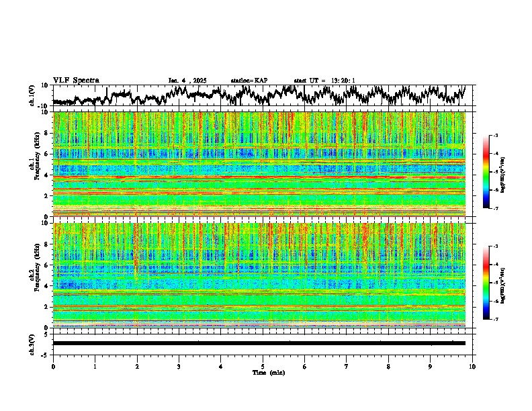Viewport: 532px width, 411px height.
Task: Click the 8 tick on the Time axis
Action: click(388, 367)
